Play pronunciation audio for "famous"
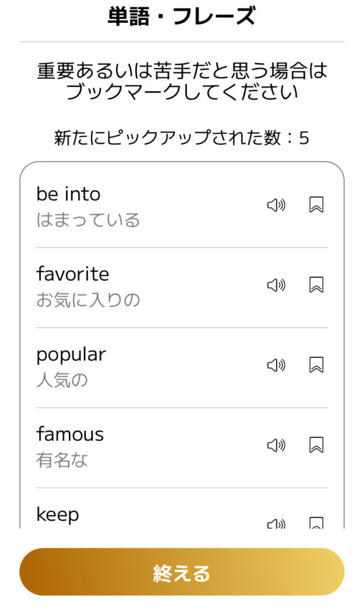Viewport: 364px width, 615px height. [275, 445]
